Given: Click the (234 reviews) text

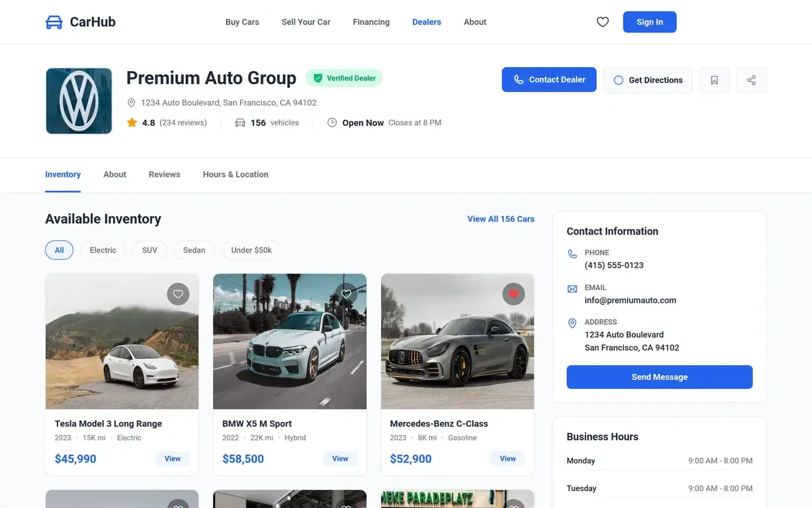Looking at the screenshot, I should [x=183, y=123].
